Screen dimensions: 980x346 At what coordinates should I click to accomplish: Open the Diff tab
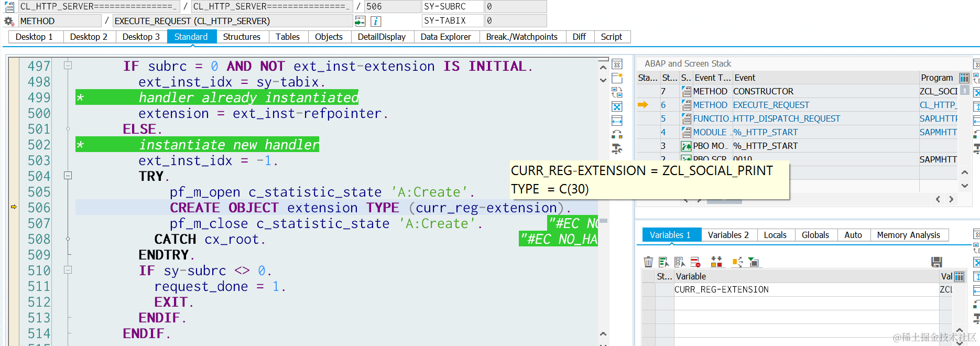point(579,37)
